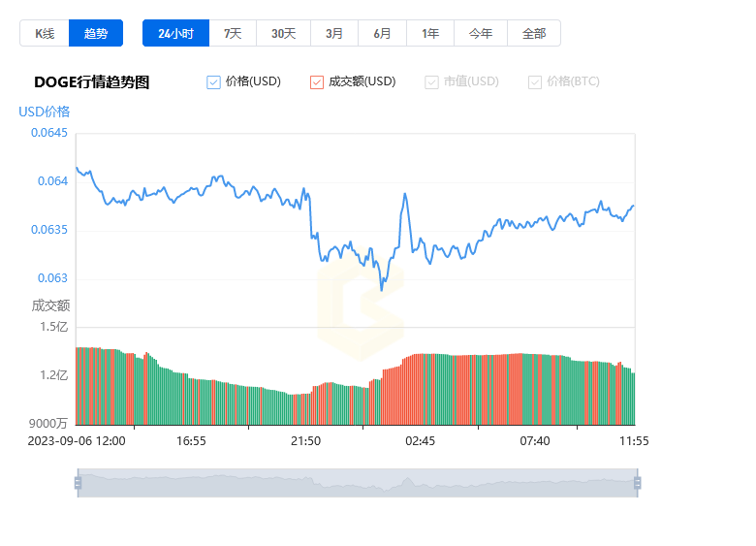The height and width of the screenshot is (546, 756).
Task: Switch range to 6月
Action: pyautogui.click(x=382, y=33)
